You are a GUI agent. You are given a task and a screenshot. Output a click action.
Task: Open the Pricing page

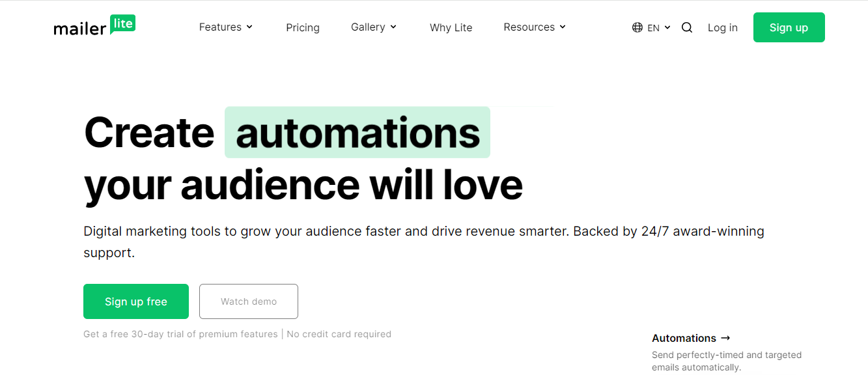point(303,27)
